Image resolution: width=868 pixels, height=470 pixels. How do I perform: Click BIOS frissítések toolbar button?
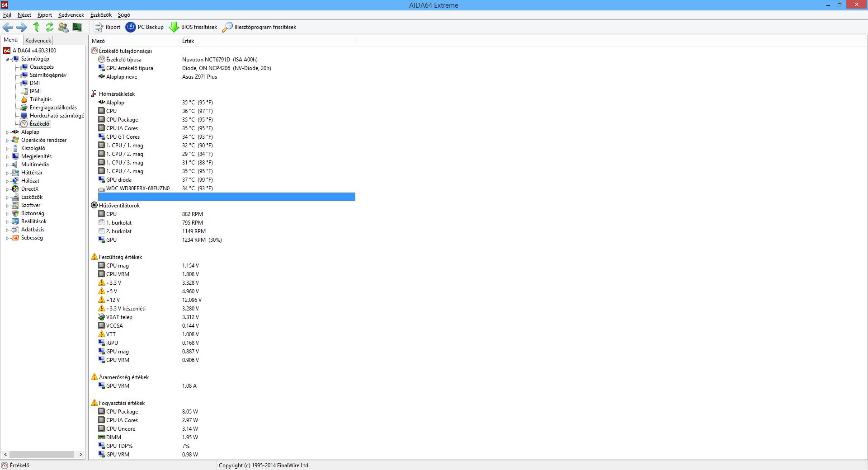(x=193, y=27)
